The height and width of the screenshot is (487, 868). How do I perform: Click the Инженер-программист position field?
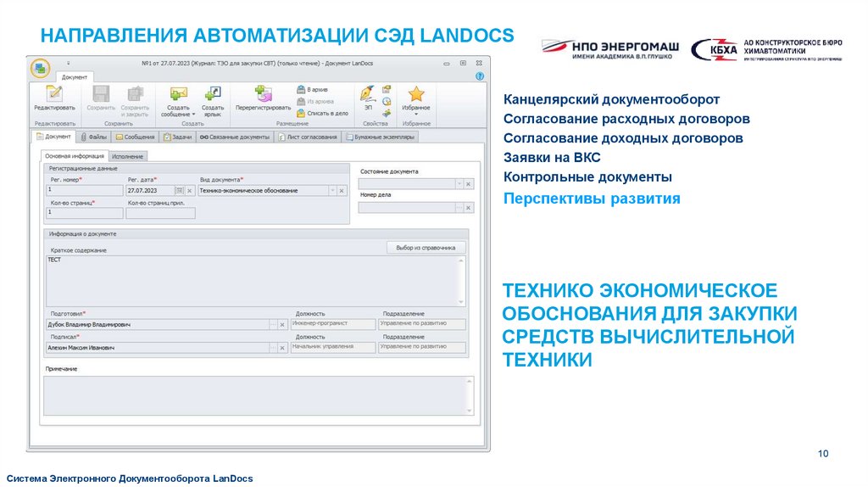point(332,324)
